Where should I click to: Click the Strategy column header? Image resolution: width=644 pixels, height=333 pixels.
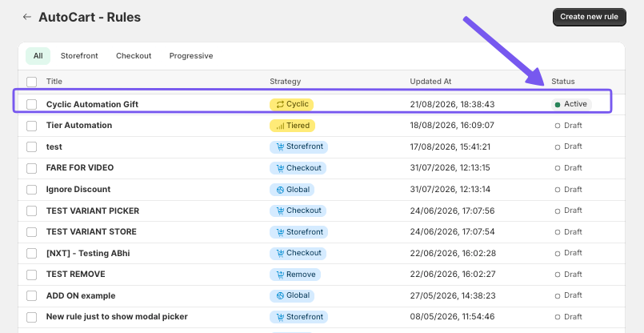[x=286, y=82]
